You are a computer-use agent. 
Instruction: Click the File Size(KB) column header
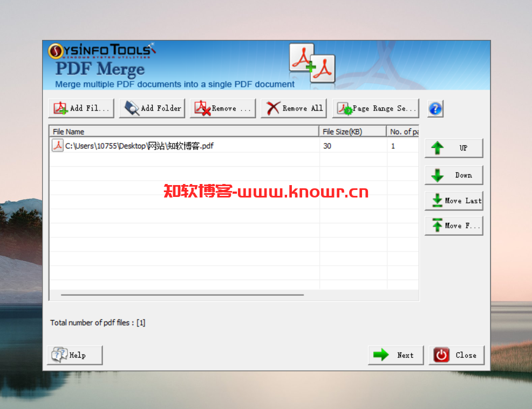coord(353,131)
